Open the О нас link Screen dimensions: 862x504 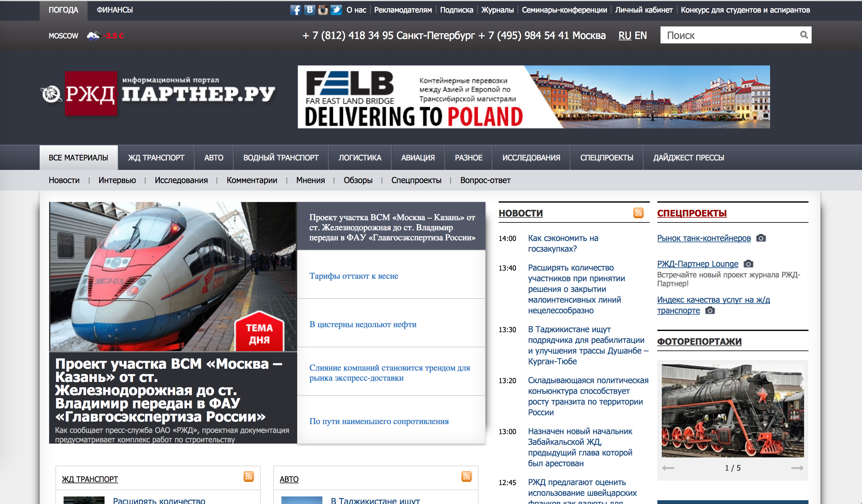[356, 10]
